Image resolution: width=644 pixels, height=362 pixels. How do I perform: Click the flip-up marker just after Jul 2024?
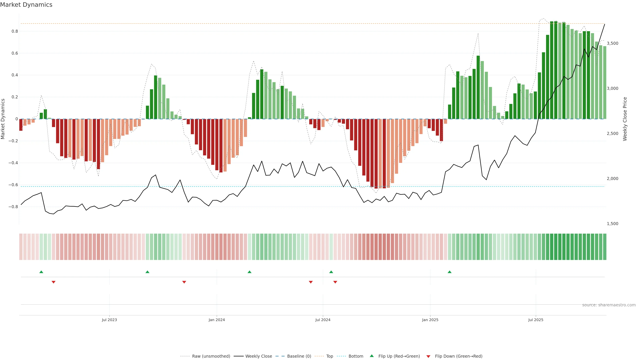pyautogui.click(x=331, y=272)
